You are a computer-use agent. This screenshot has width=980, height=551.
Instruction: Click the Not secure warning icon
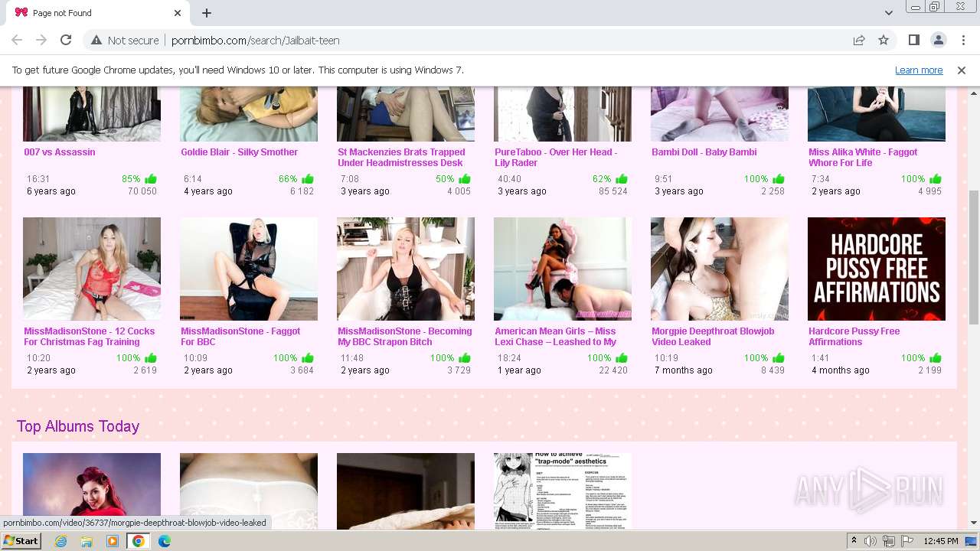tap(96, 40)
